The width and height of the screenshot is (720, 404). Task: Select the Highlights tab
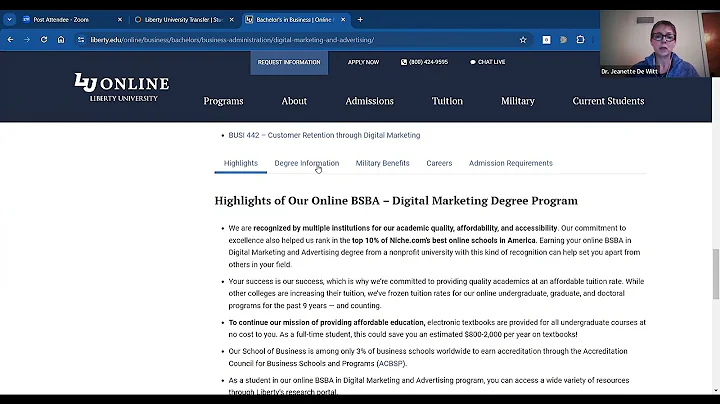(x=241, y=163)
